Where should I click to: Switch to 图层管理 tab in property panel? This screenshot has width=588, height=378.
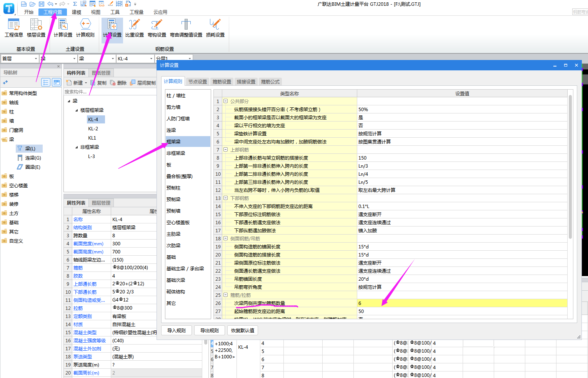(x=101, y=203)
